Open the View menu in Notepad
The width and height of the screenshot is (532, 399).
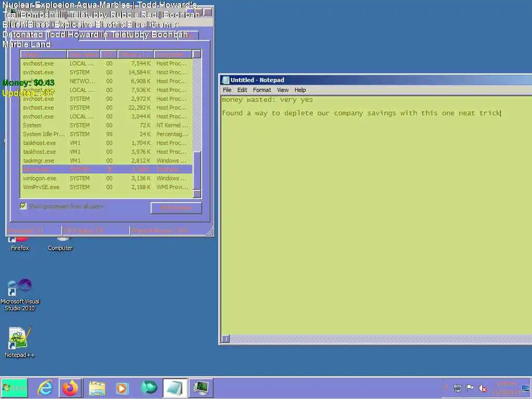point(283,90)
